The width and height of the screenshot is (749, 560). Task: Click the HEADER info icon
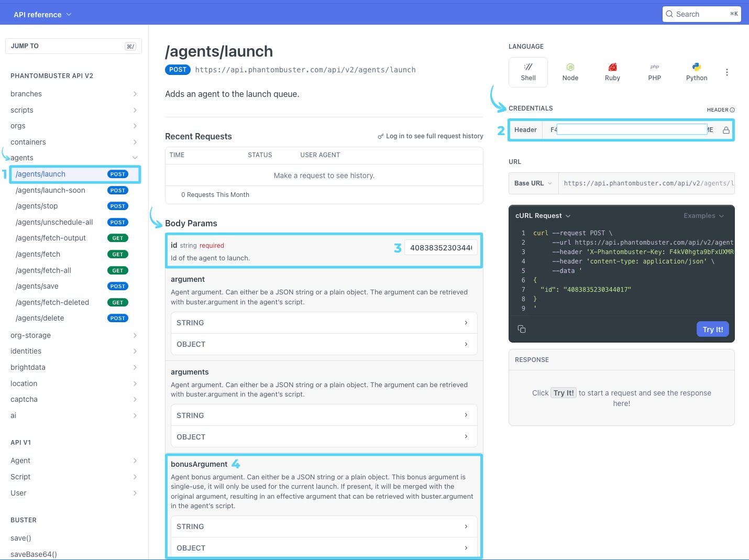coord(732,110)
